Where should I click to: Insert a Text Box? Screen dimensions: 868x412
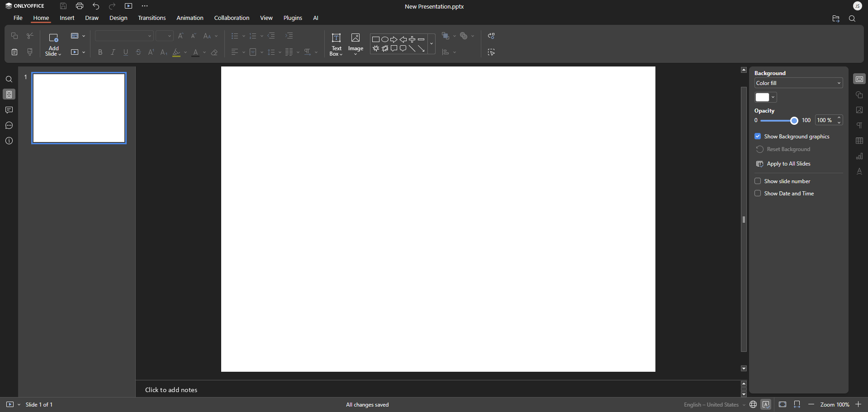coord(336,44)
